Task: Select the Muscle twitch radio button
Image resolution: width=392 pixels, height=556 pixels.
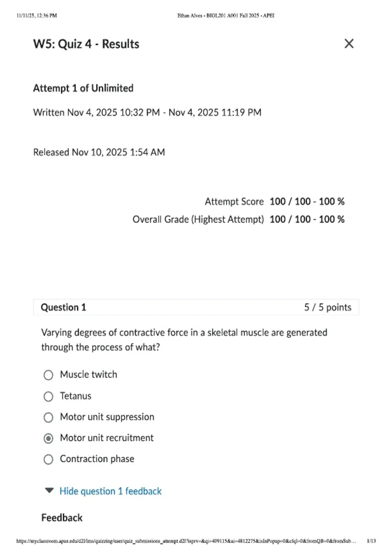Action: (48, 375)
